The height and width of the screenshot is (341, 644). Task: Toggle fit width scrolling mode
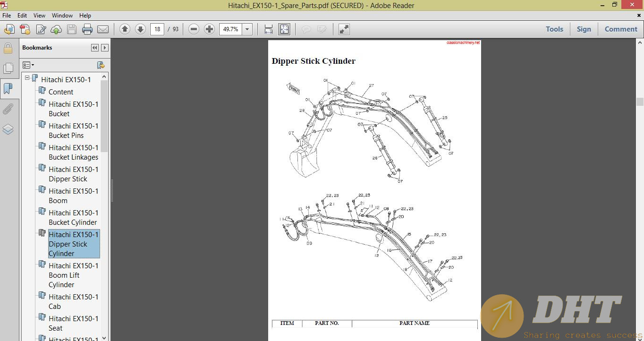(x=269, y=29)
